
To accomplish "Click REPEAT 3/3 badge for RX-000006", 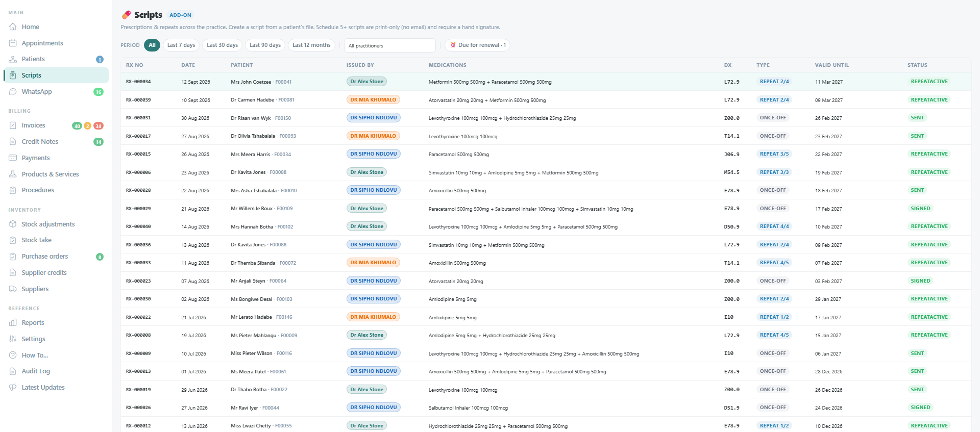I will (x=774, y=172).
